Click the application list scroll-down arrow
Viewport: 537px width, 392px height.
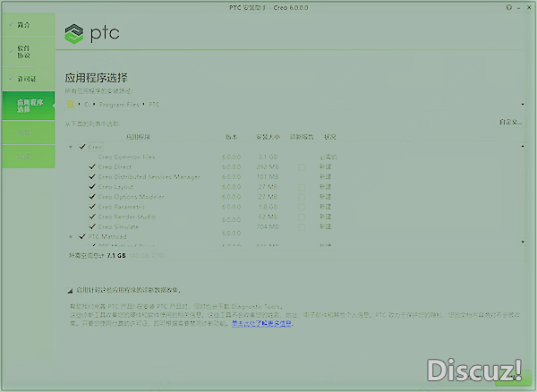[x=523, y=242]
